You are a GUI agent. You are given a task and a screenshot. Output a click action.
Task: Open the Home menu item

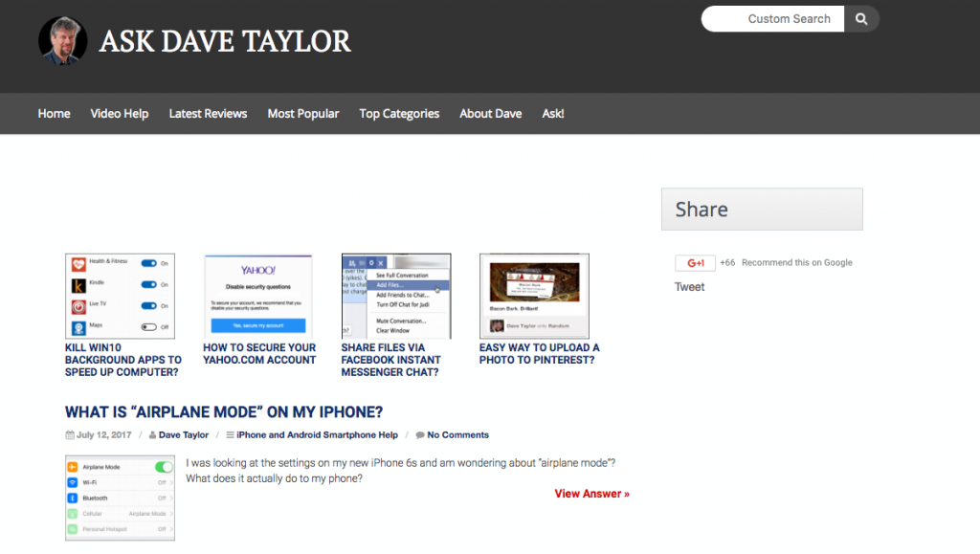(54, 114)
